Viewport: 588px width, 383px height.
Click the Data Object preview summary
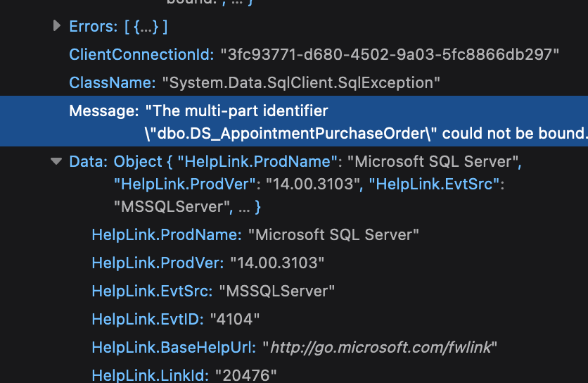point(317,184)
